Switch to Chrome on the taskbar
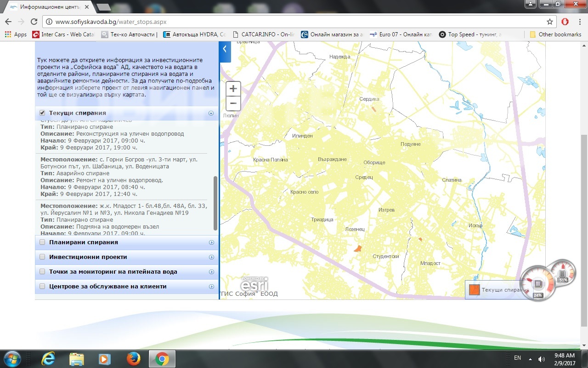The height and width of the screenshot is (368, 588). (x=162, y=359)
